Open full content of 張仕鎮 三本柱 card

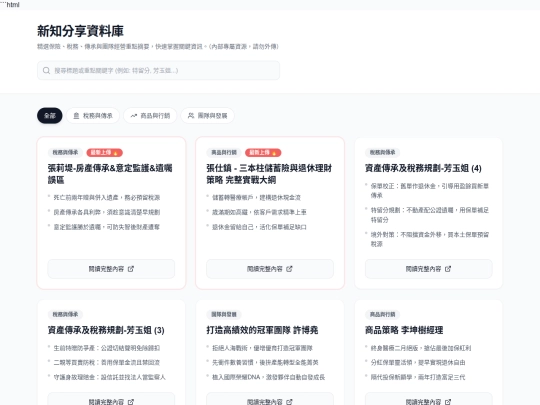(x=270, y=269)
